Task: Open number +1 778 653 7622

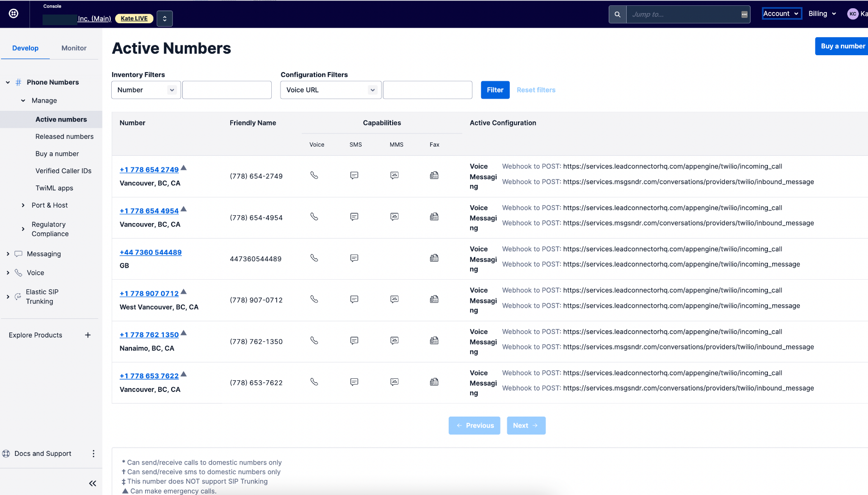Action: [149, 376]
